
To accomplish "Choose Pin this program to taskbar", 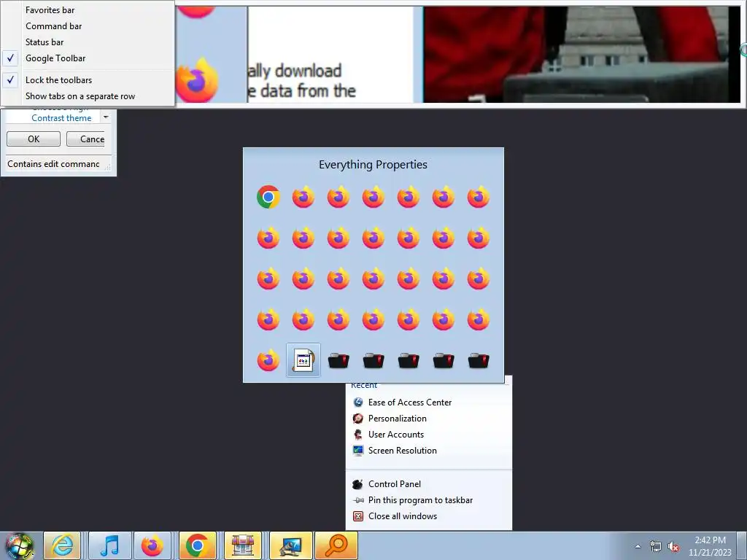I will (x=429, y=500).
